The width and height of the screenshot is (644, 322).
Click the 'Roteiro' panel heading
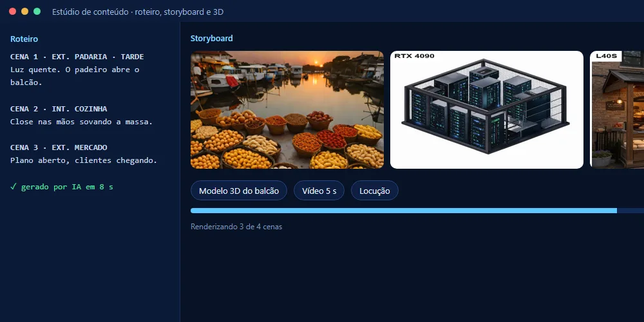pos(24,39)
